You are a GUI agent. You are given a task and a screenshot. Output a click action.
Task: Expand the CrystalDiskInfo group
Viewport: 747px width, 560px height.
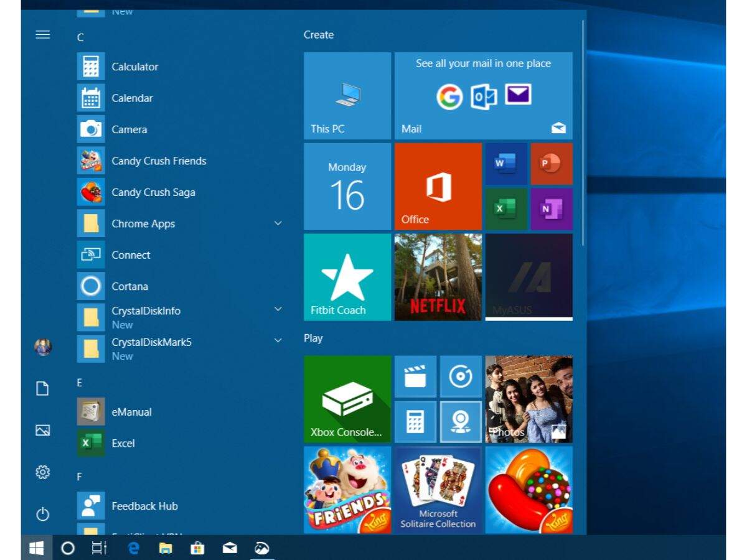point(278,309)
